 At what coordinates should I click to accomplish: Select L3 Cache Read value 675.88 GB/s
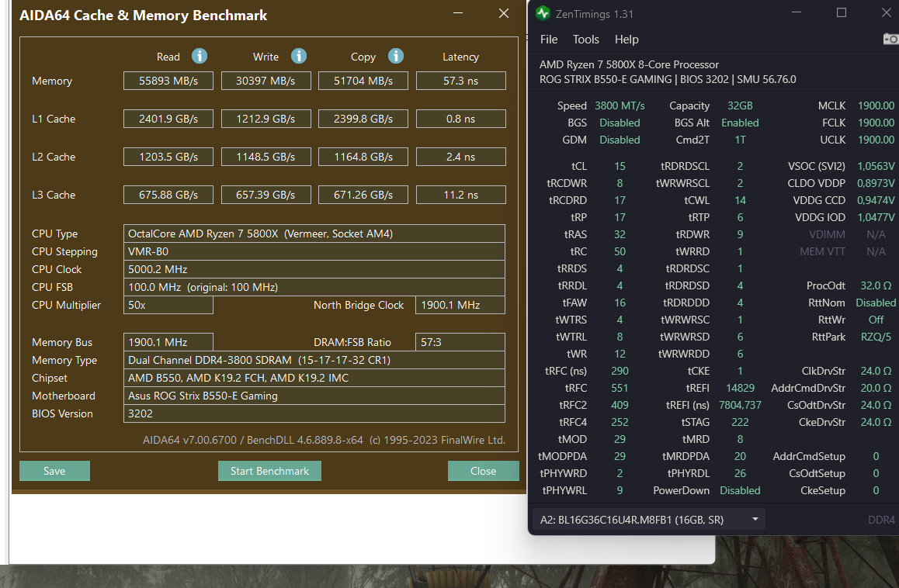pos(168,195)
